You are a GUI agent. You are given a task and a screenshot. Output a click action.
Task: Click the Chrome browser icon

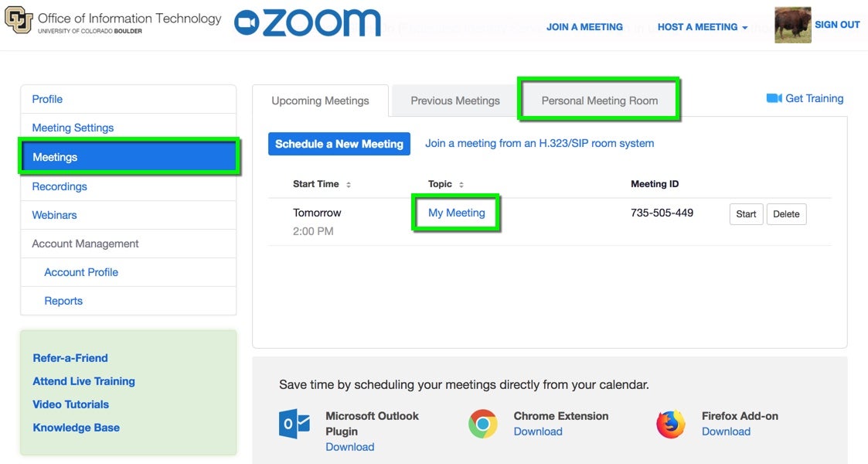pyautogui.click(x=483, y=424)
